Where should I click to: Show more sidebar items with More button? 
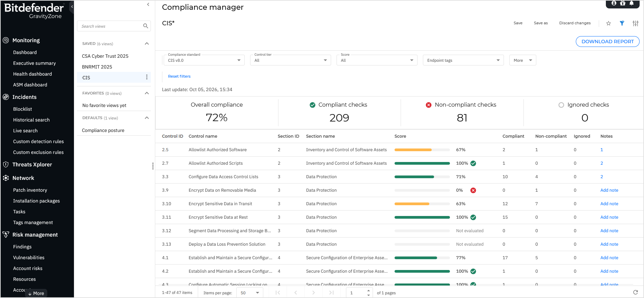(x=36, y=293)
